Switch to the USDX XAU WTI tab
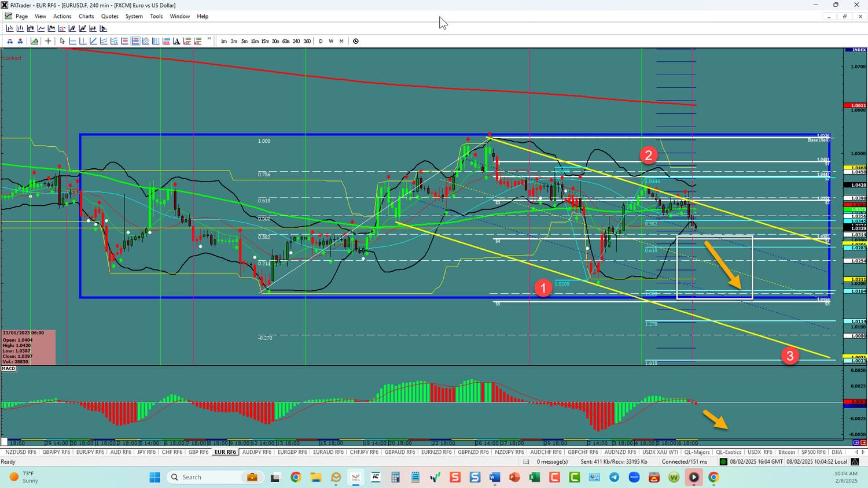 pyautogui.click(x=660, y=452)
